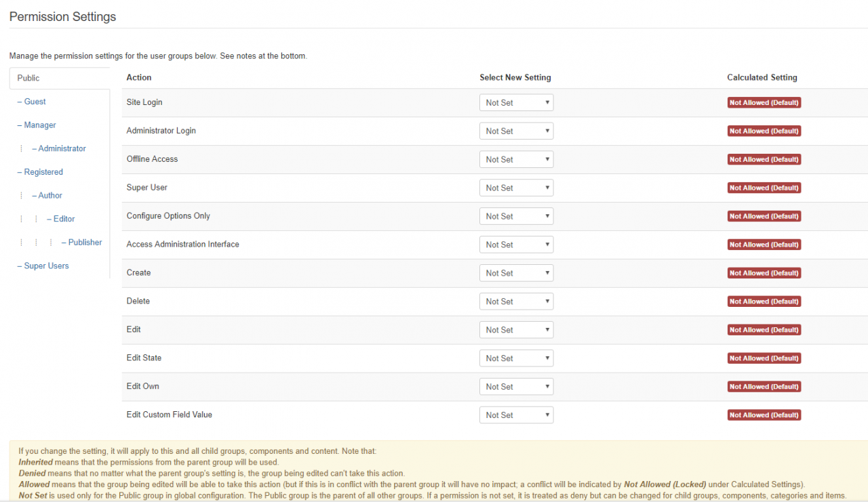Open the Create permission dropdown
Viewport: 868px width, 502px height.
[516, 274]
